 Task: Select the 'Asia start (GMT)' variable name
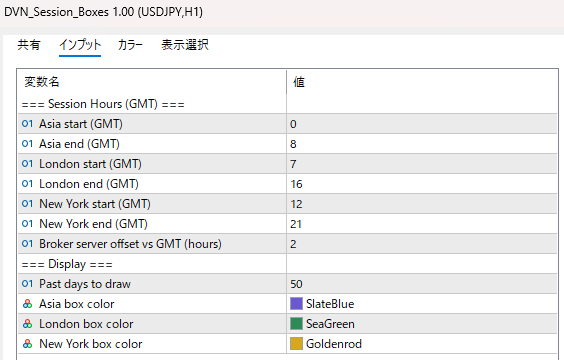click(x=81, y=124)
